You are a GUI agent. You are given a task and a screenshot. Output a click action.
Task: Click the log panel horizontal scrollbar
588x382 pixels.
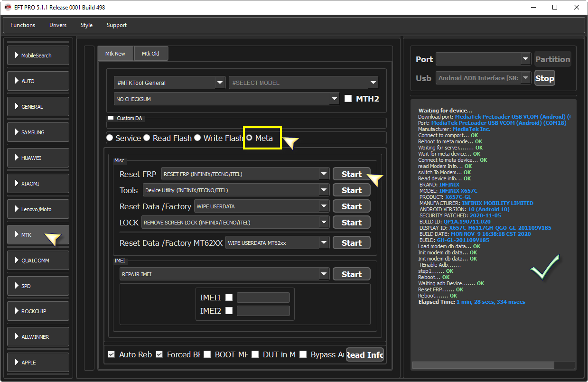click(483, 365)
